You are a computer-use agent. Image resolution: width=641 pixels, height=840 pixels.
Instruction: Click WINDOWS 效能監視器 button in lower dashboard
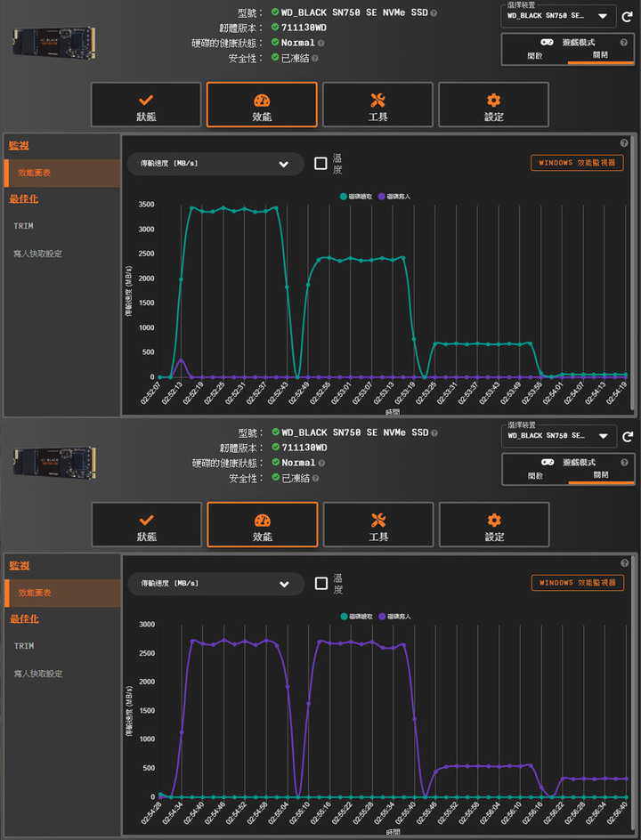(578, 583)
